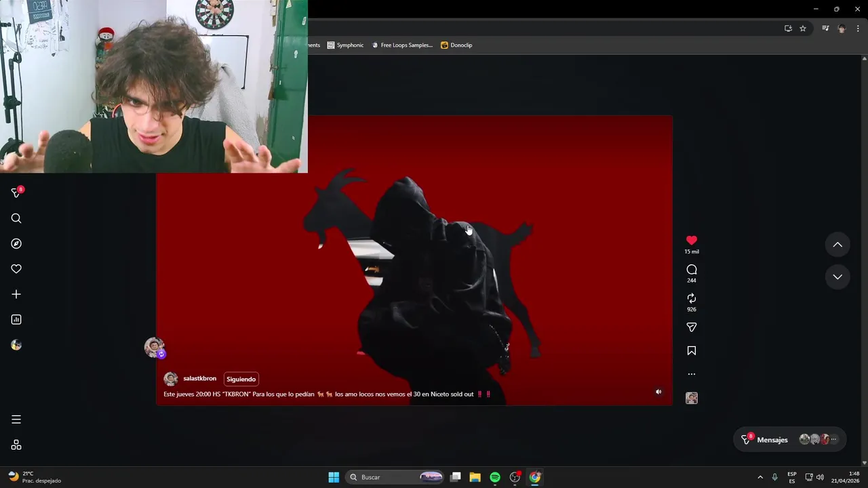
Task: Show hidden system tray icons
Action: (760, 477)
